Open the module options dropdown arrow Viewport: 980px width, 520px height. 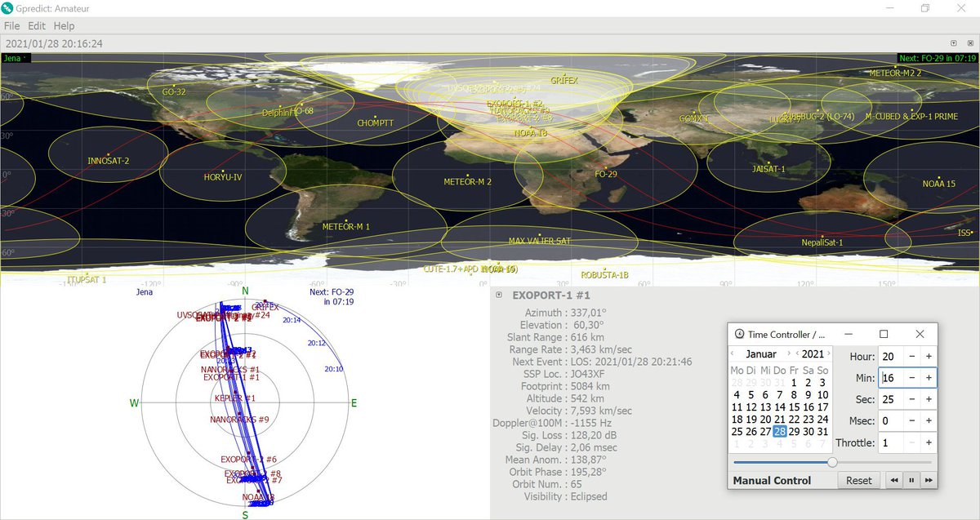pos(954,43)
